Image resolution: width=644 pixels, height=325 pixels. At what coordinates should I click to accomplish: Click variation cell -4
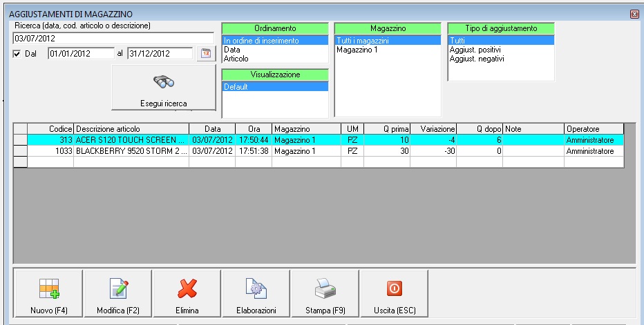[433, 140]
